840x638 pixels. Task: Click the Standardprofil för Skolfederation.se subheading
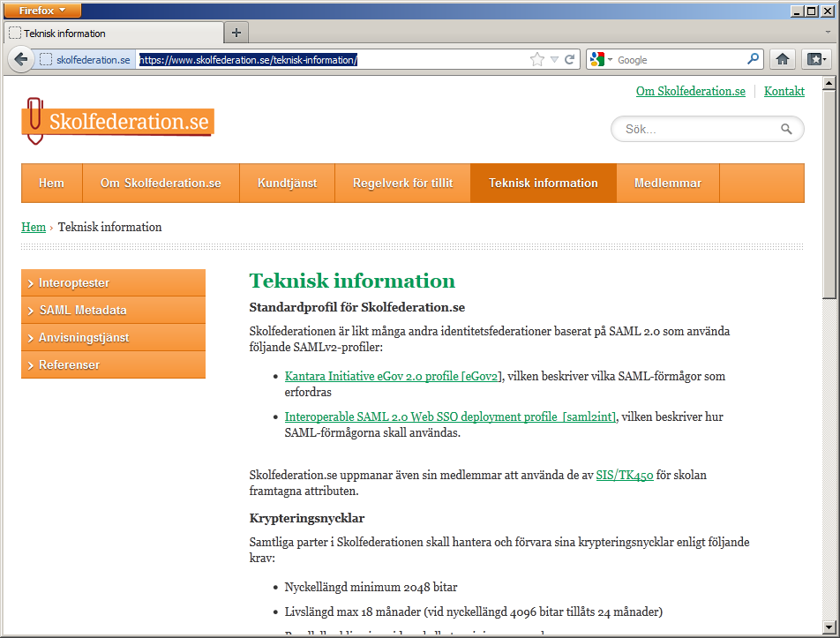click(x=356, y=307)
